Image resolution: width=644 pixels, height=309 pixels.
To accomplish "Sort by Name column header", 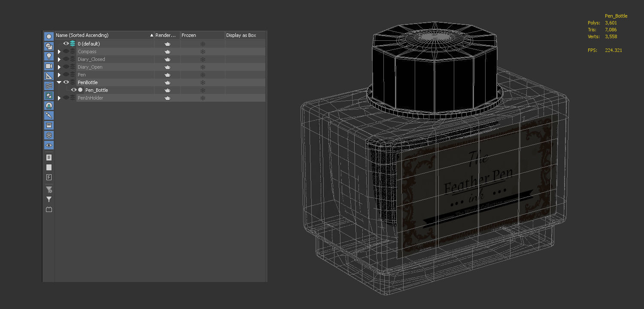I will (x=104, y=35).
